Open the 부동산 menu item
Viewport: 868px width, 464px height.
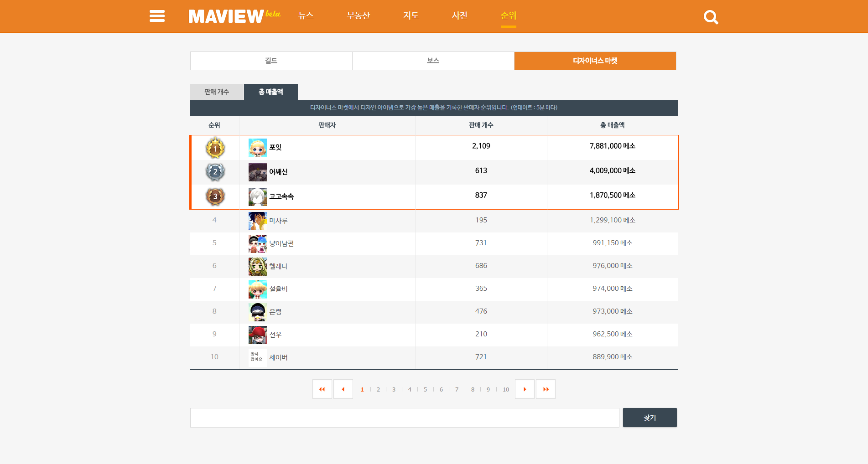358,15
